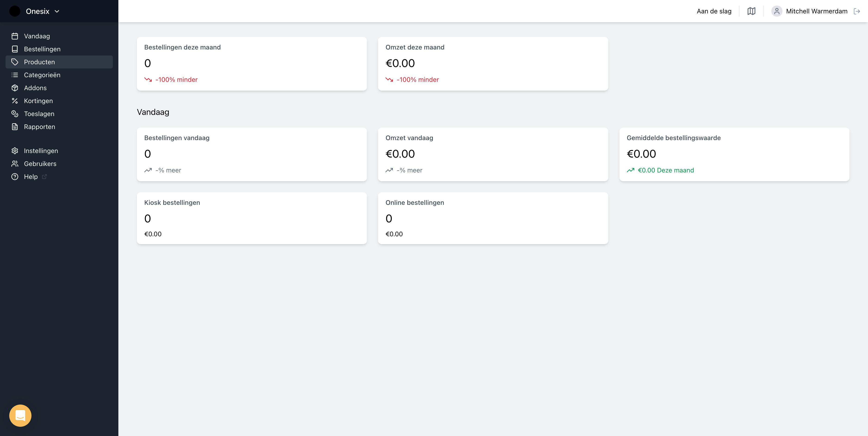Click -100% minder under Omzet deze maand

point(418,80)
